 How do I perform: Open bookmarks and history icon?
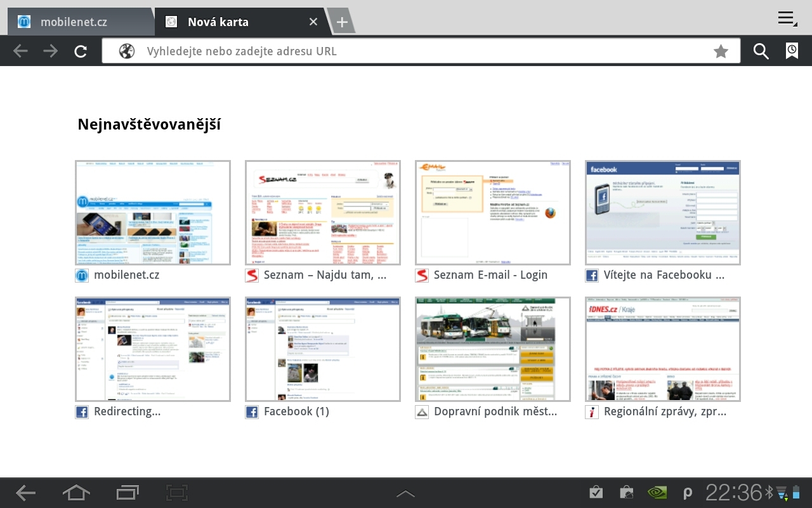792,51
